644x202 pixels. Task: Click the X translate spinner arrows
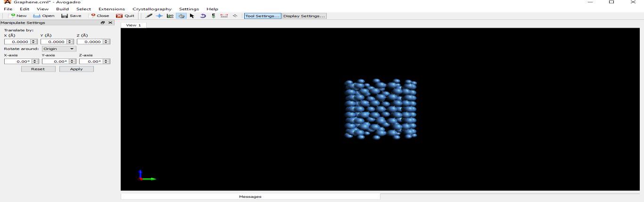click(34, 42)
